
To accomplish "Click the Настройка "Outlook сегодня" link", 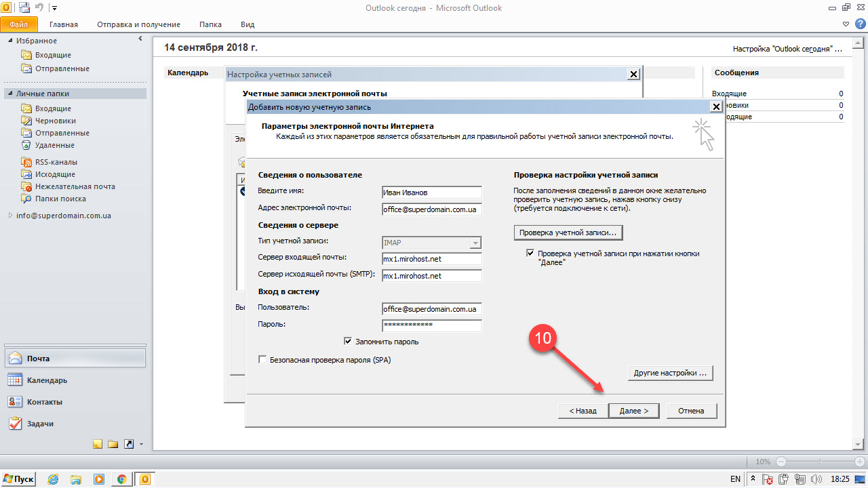I will point(787,49).
